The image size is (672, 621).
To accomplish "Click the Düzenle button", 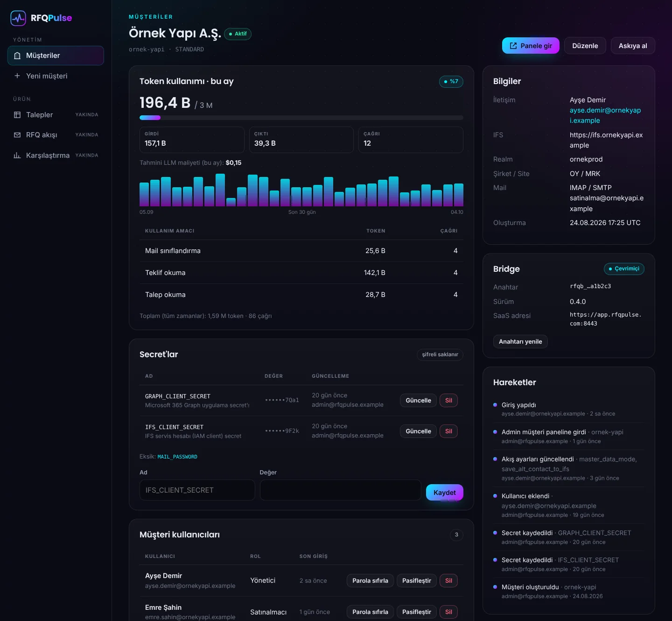I will coord(585,46).
